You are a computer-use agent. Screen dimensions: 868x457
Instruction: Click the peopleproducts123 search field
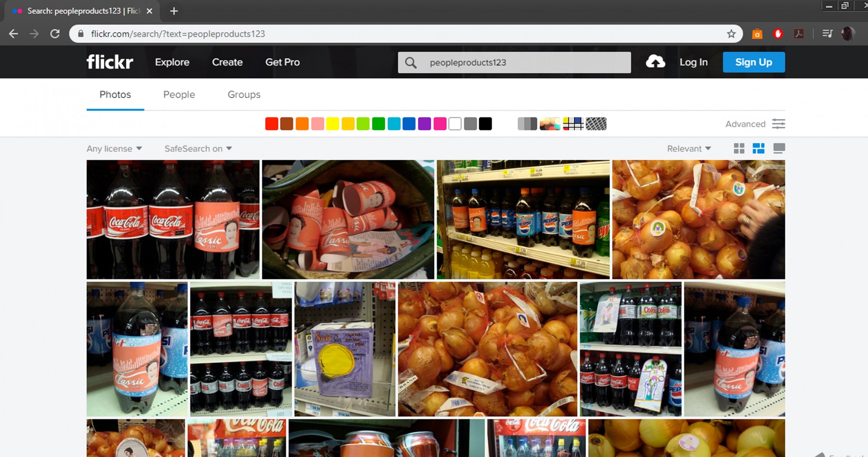[x=514, y=63]
